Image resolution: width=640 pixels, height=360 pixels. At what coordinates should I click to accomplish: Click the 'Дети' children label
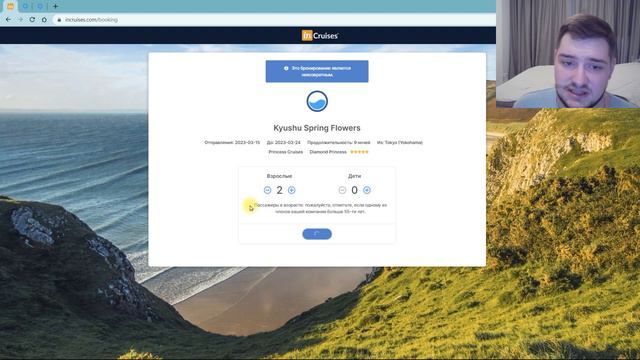click(x=354, y=176)
